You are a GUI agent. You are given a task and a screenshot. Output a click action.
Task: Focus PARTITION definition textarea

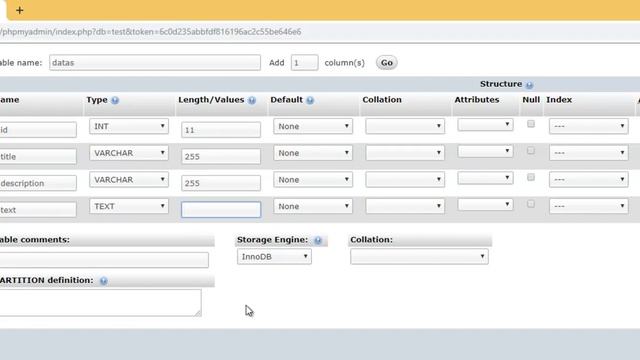pos(100,303)
